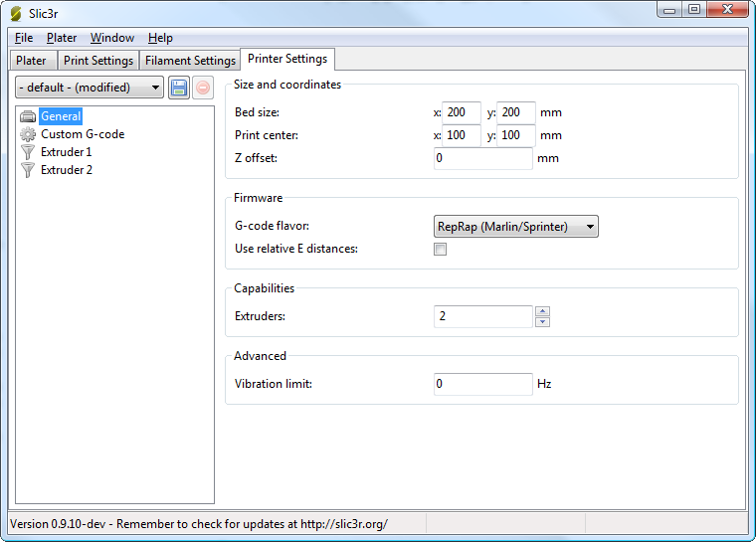Switch to the Plater tab

32,61
